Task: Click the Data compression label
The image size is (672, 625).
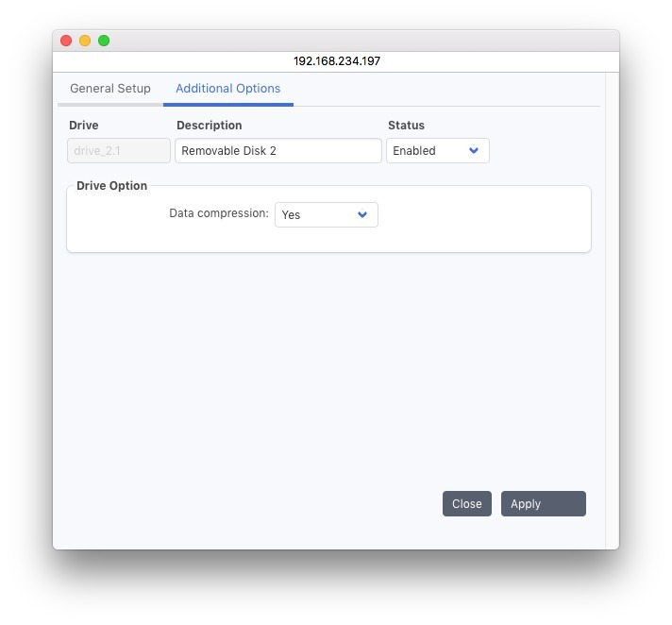Action: (219, 214)
